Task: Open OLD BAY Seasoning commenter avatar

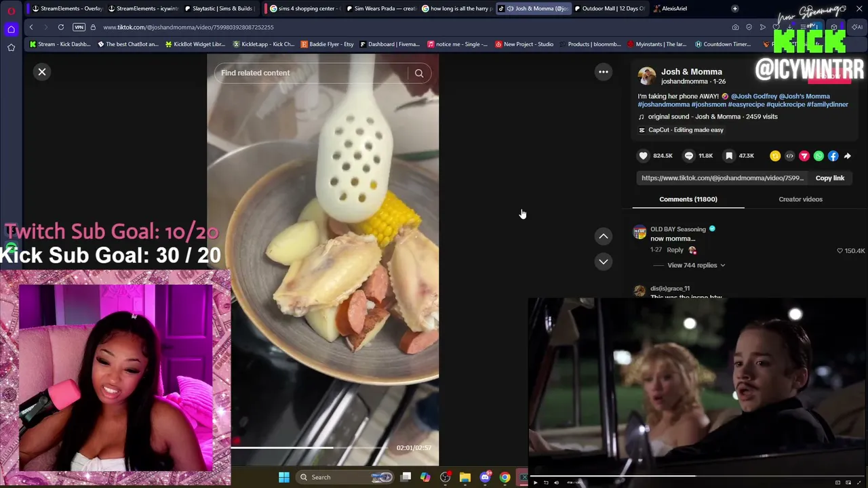Action: (x=639, y=233)
